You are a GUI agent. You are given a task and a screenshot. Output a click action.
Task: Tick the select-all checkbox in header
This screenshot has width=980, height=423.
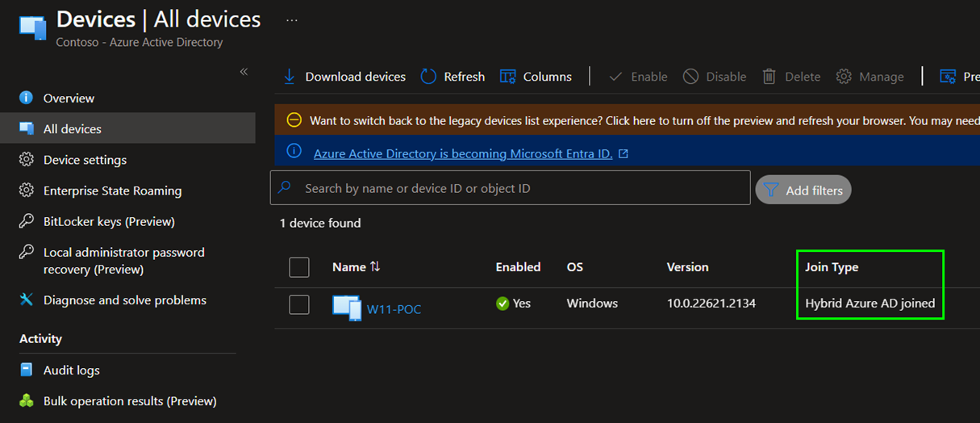tap(299, 267)
